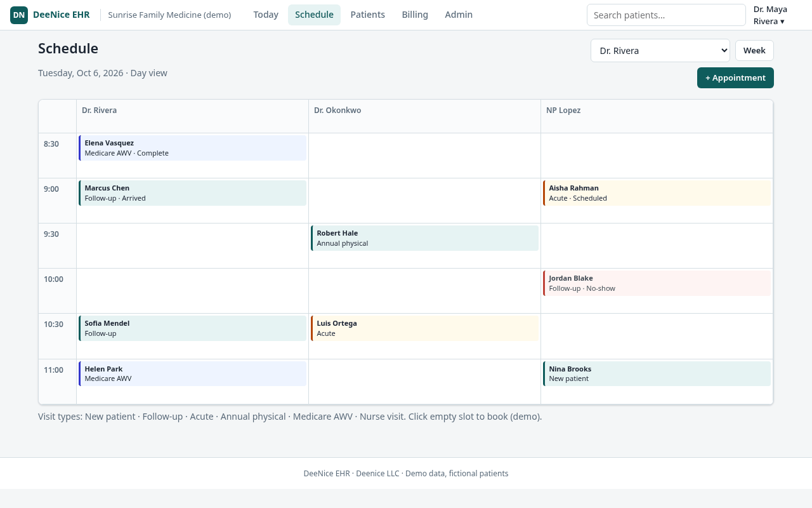Screen dimensions: 812x508
Task: Open Marcus Chen follow-up appointment
Action: (192, 193)
